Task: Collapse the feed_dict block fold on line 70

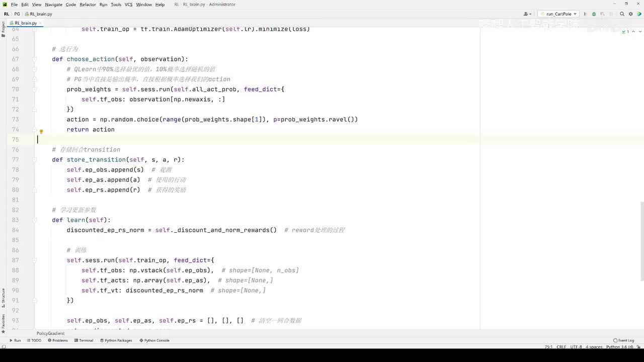Action: pyautogui.click(x=35, y=89)
